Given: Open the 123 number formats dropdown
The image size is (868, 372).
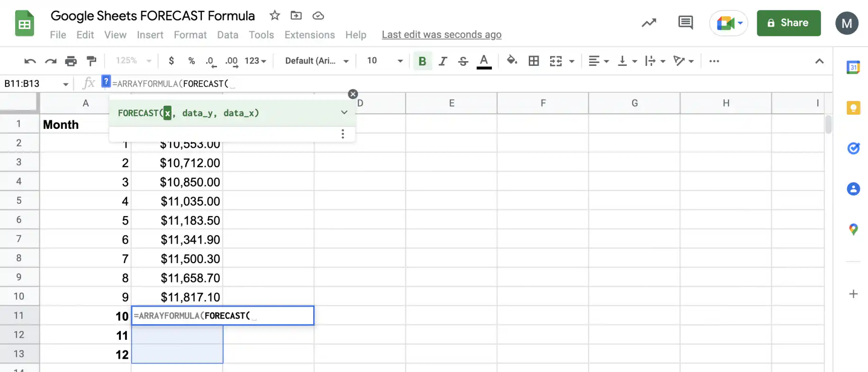Looking at the screenshot, I should pyautogui.click(x=255, y=61).
